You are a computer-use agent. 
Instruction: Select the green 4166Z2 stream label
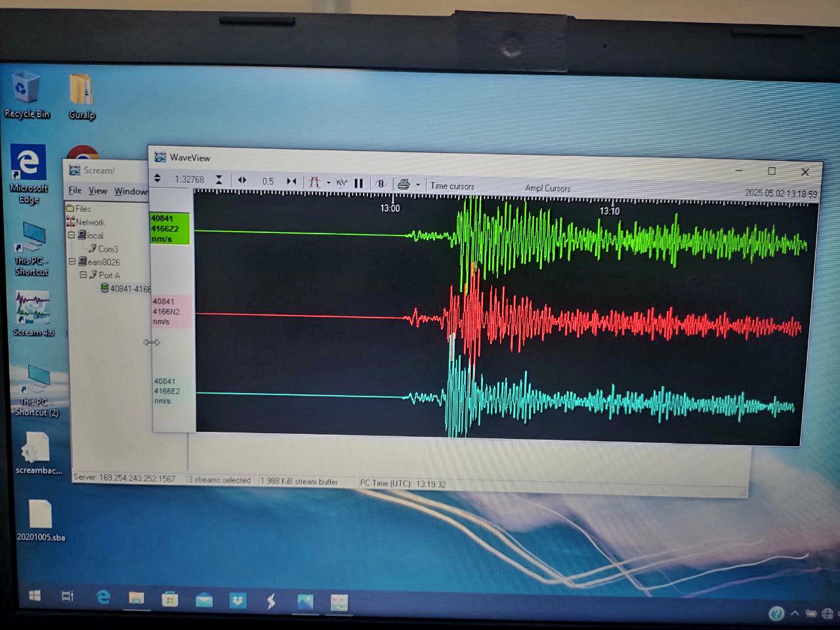(x=170, y=228)
